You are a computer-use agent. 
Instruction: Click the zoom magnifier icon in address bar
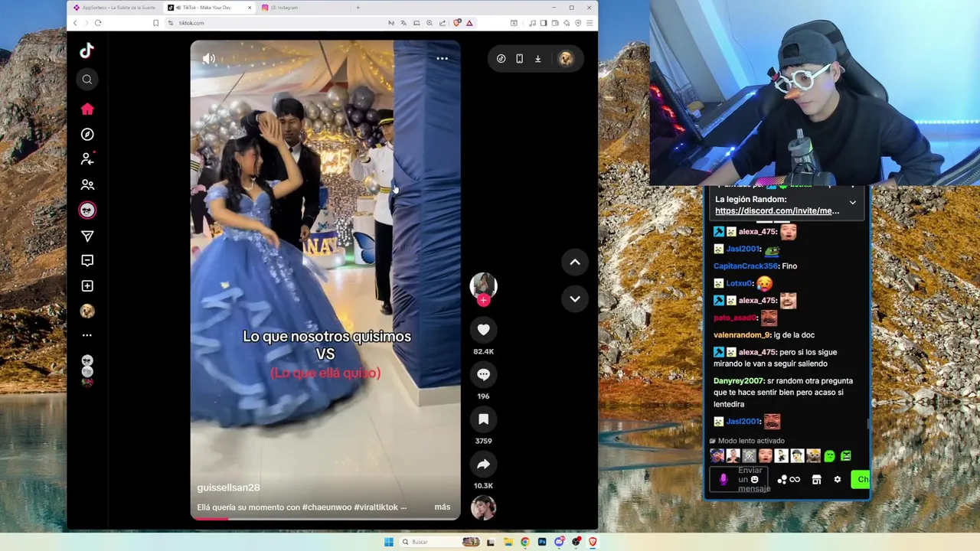pyautogui.click(x=430, y=23)
